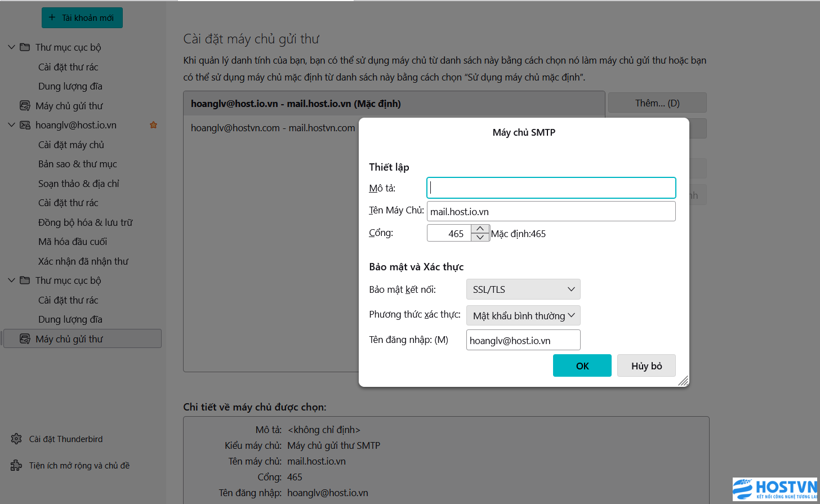Click the mail envelope icon of hoanglv@host.io.vn account
Screen dimensions: 820x504
coord(25,125)
